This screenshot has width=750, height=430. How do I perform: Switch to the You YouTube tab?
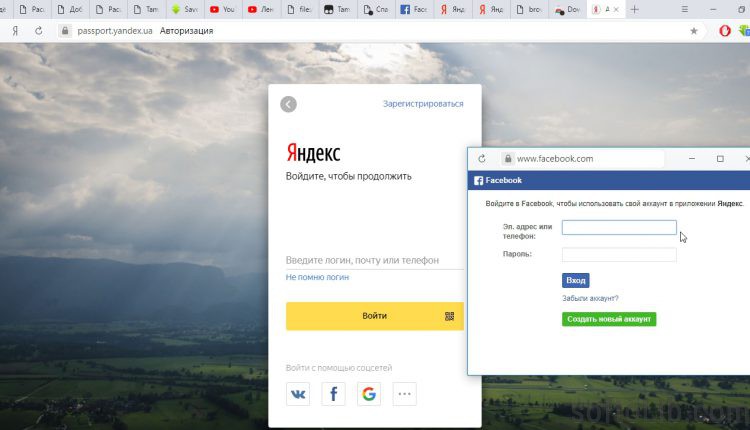click(x=223, y=9)
